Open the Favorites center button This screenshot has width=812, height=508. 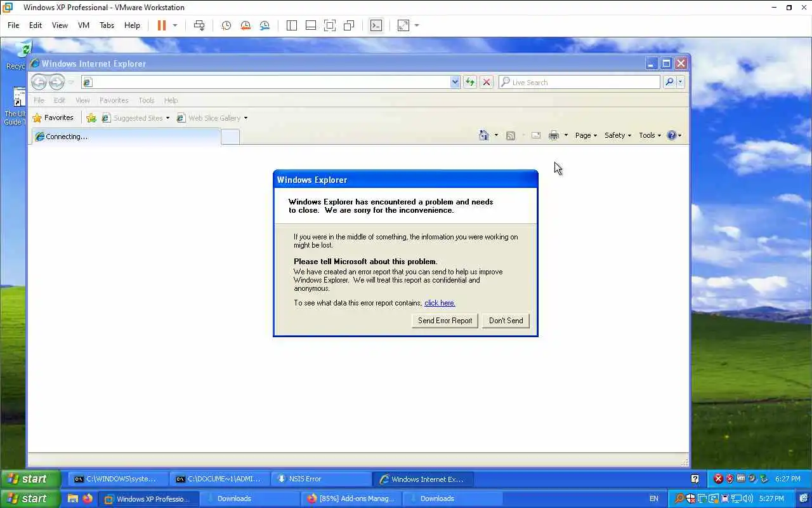point(53,117)
